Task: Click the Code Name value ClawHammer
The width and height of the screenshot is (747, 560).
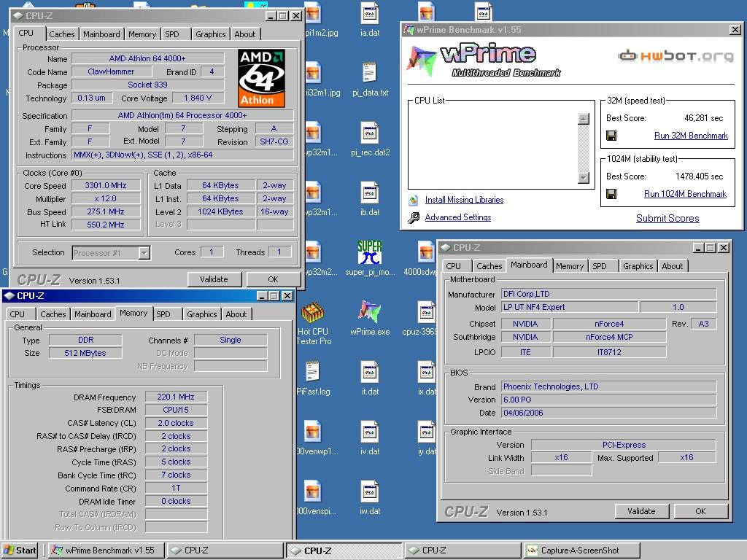Action: (111, 72)
